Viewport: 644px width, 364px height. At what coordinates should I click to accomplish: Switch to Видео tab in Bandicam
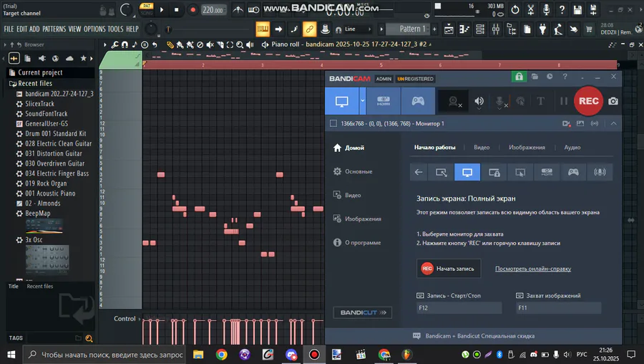[x=482, y=147]
